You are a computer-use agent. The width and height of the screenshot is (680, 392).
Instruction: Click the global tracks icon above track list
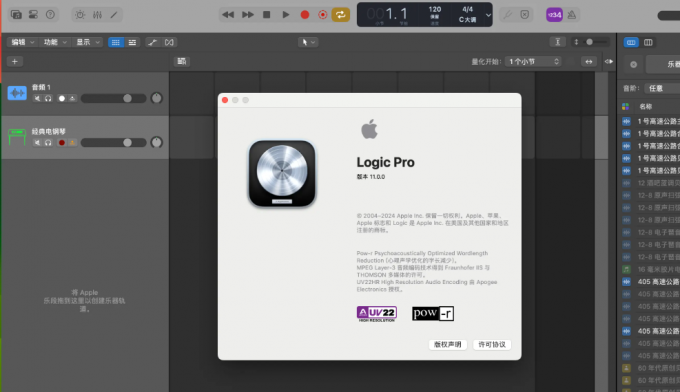(x=182, y=62)
